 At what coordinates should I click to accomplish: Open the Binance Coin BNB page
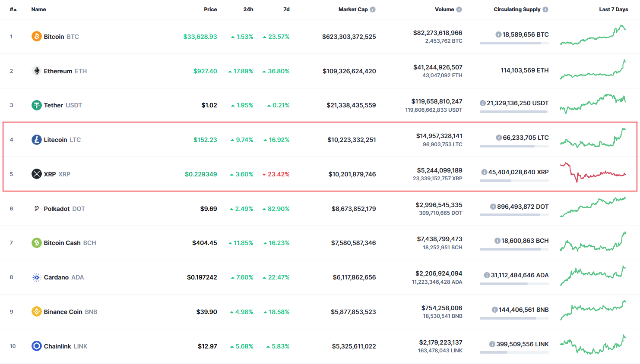click(x=70, y=312)
